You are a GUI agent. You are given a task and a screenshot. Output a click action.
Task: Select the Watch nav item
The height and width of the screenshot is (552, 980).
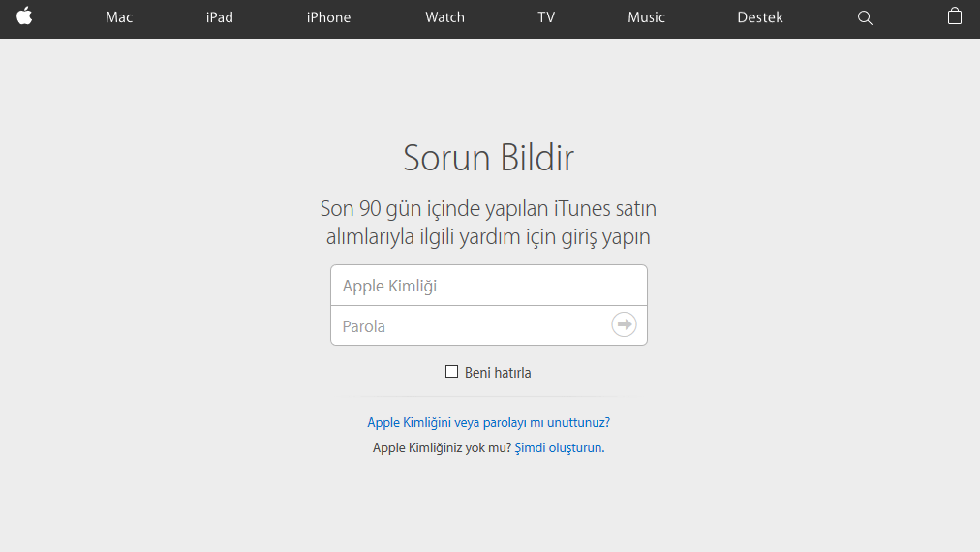pyautogui.click(x=445, y=17)
